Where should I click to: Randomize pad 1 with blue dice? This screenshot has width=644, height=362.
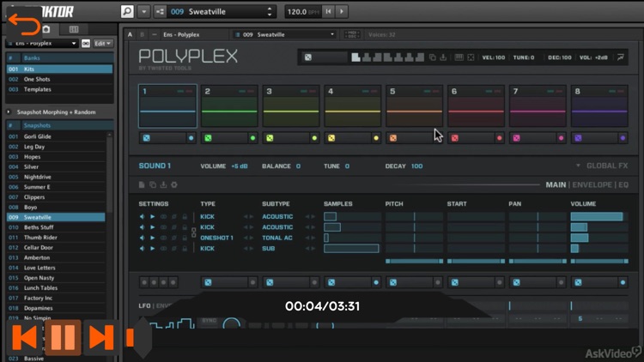coord(147,138)
